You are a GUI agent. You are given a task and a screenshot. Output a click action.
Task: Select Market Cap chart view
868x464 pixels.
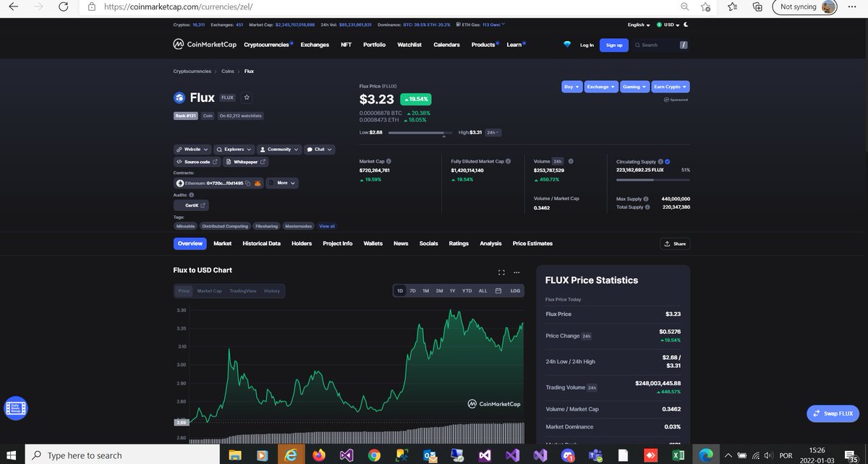210,291
